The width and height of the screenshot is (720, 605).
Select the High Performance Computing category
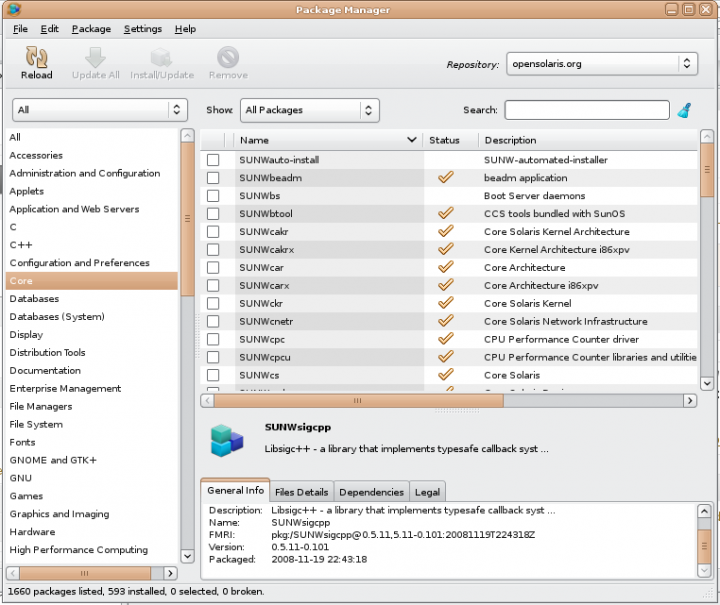coord(92,550)
